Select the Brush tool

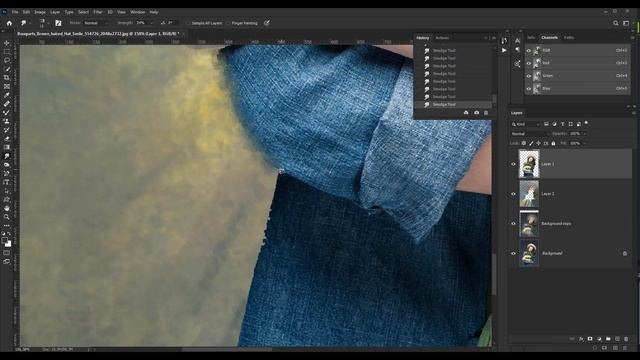coord(7,112)
